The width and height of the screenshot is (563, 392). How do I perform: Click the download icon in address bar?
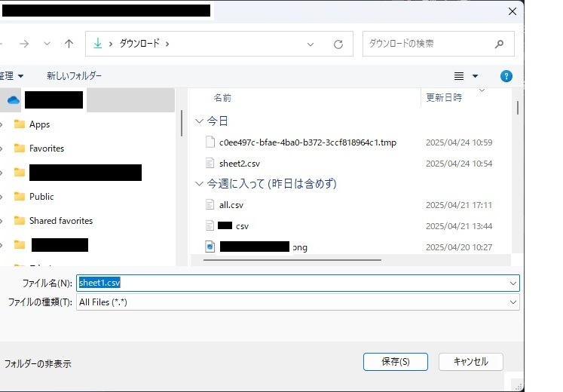(x=97, y=44)
